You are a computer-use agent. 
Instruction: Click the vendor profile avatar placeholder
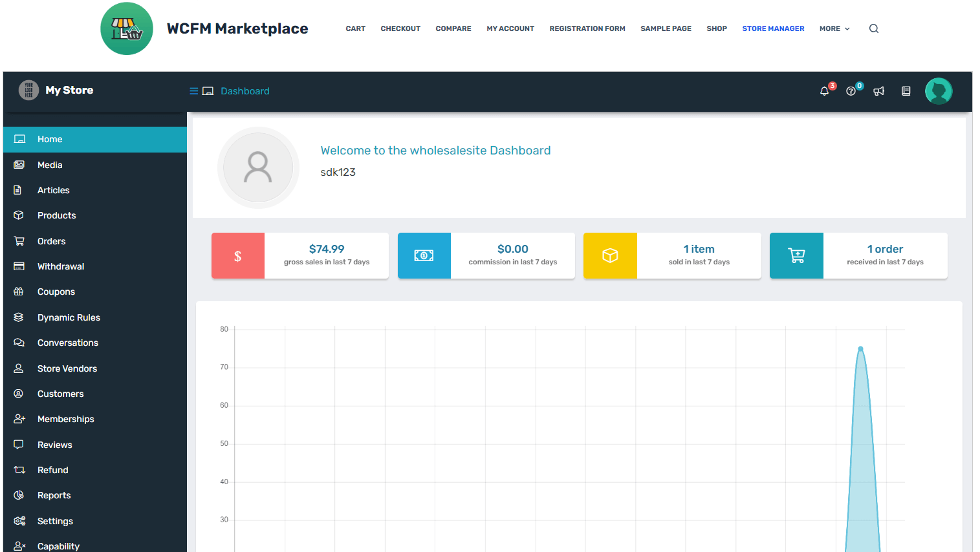point(258,167)
